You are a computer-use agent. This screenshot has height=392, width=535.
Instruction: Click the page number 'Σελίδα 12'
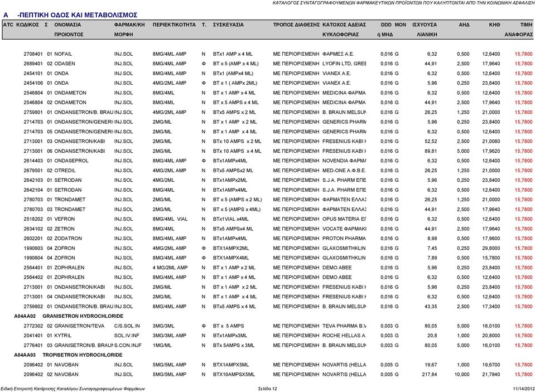click(x=268, y=389)
